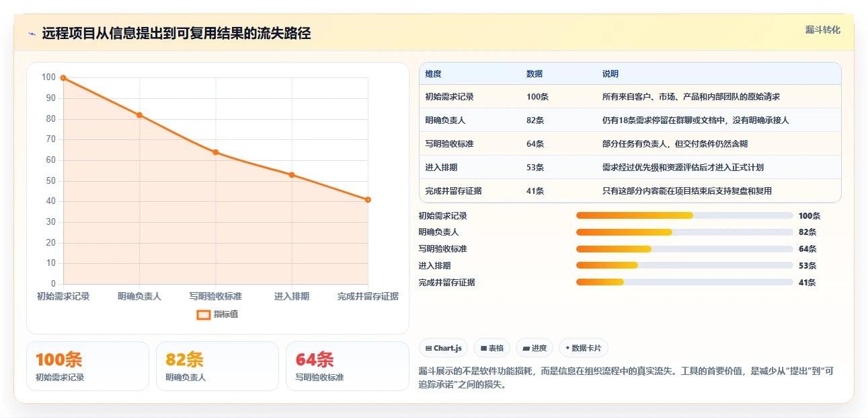Click the 41条 progress bar for 完成并留存证据
The height and width of the screenshot is (418, 868).
click(x=684, y=283)
